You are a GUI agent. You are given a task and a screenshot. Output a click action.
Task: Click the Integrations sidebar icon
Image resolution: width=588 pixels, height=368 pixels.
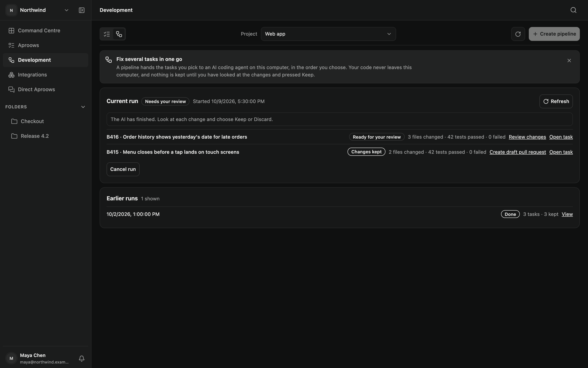pos(11,75)
